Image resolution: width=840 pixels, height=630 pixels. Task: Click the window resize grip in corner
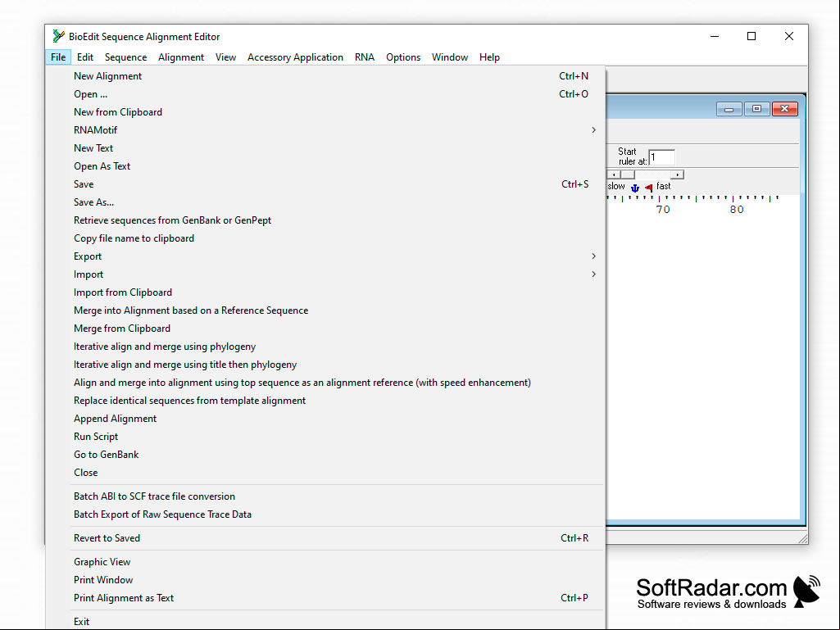point(802,538)
